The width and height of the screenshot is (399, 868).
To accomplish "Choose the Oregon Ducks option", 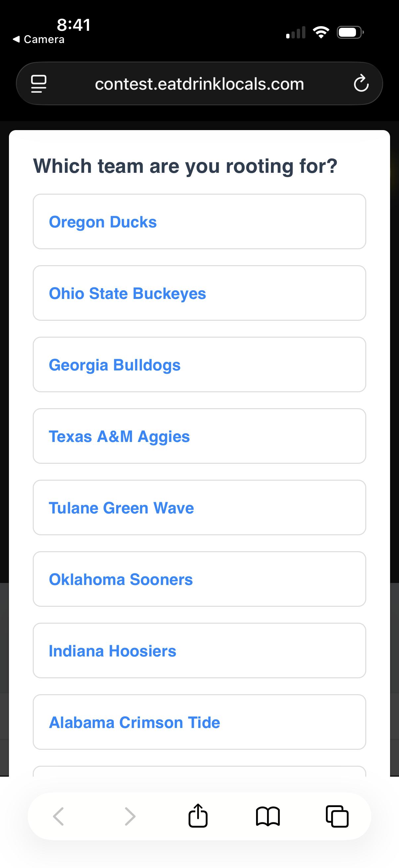I will coord(199,222).
